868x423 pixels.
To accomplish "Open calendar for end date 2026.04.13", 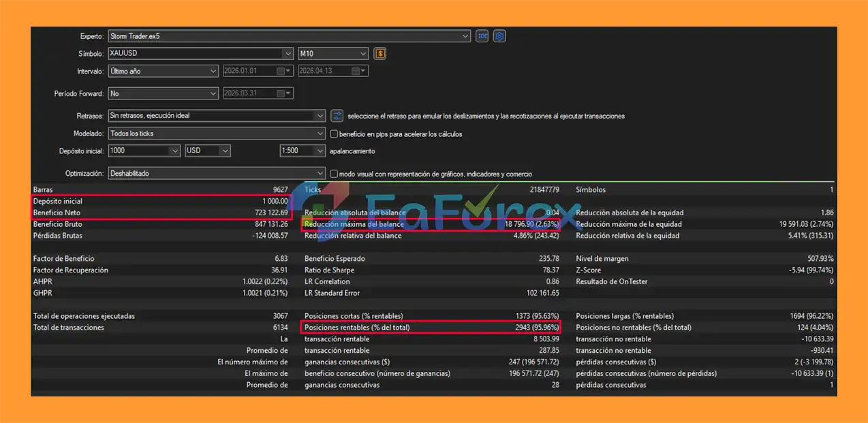I will 355,71.
